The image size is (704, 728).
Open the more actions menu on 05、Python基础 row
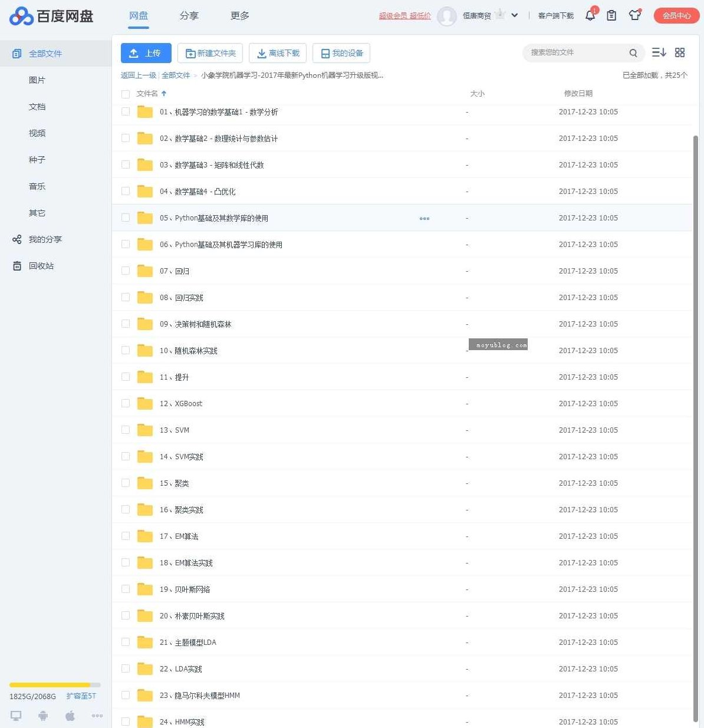[x=424, y=218]
